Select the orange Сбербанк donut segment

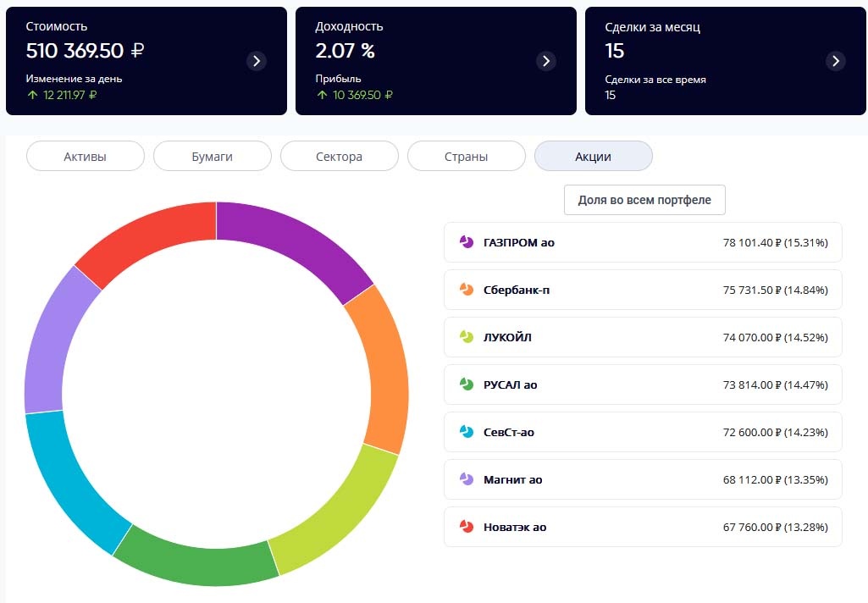383,368
